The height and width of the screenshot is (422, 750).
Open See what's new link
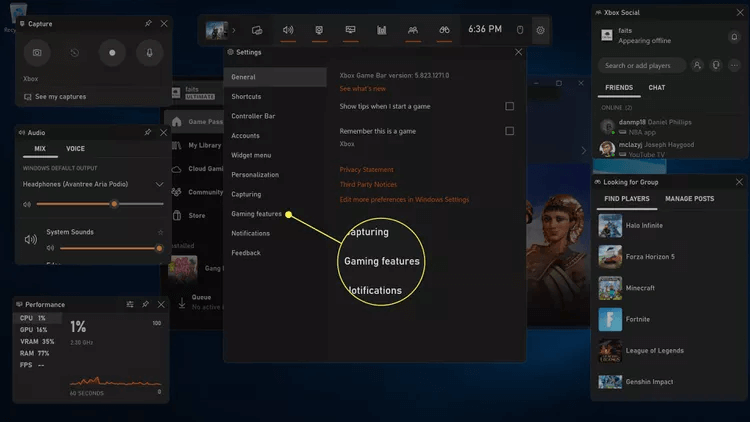pos(363,89)
